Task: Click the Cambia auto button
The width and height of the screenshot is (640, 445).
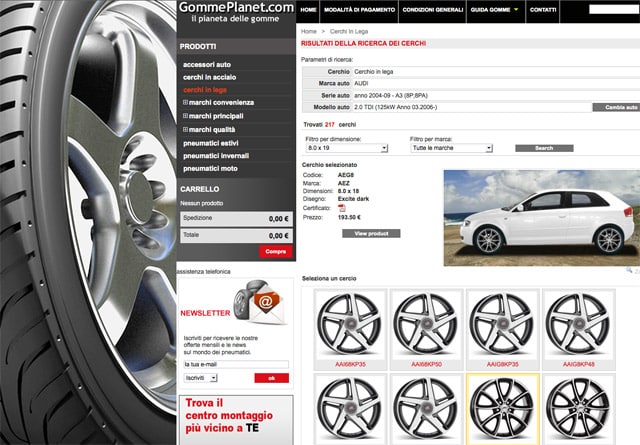Action: pos(616,107)
